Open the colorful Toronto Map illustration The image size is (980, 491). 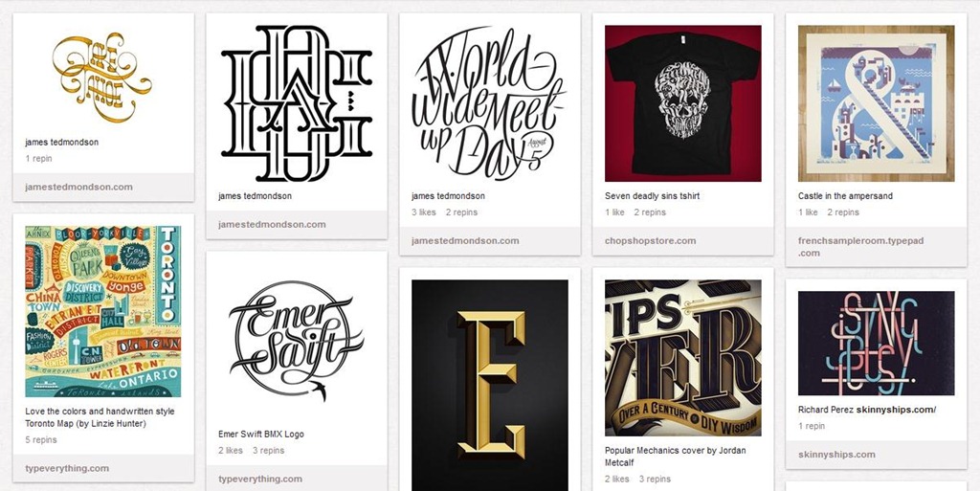[x=103, y=311]
